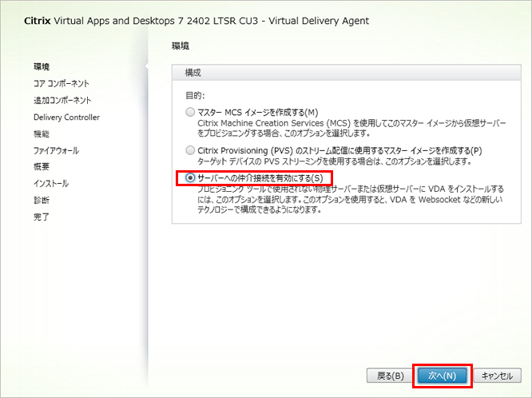Click the 構成 group header

coord(193,72)
